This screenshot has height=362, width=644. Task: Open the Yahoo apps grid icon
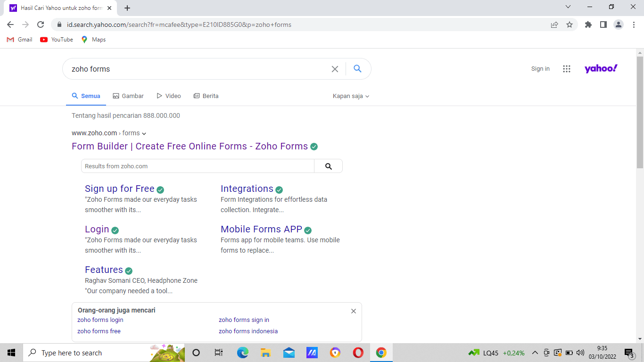(x=567, y=69)
